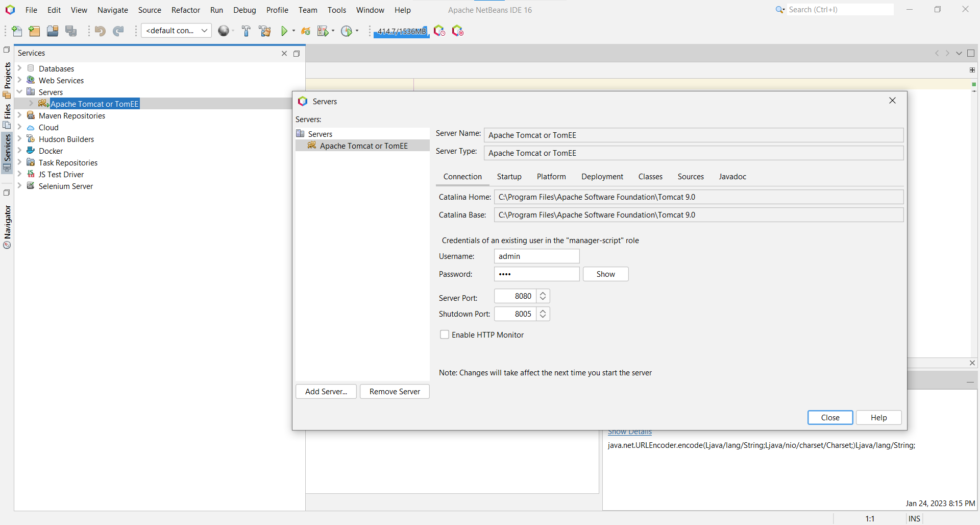Increase the Server Port value
The width and height of the screenshot is (980, 525).
[543, 293]
